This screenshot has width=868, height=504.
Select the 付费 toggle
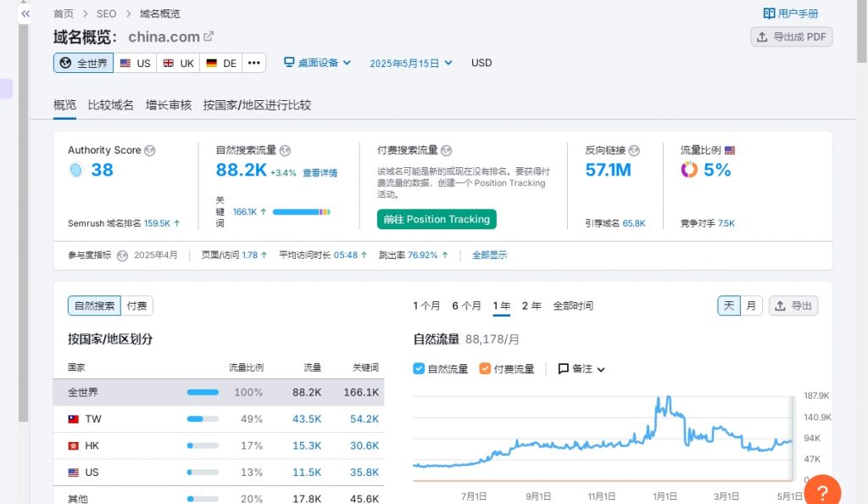pos(136,305)
